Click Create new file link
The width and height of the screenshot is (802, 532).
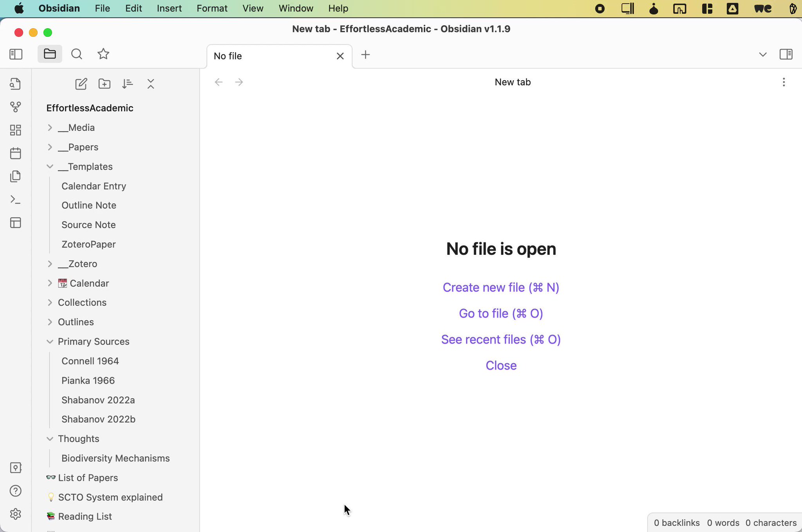(x=501, y=287)
